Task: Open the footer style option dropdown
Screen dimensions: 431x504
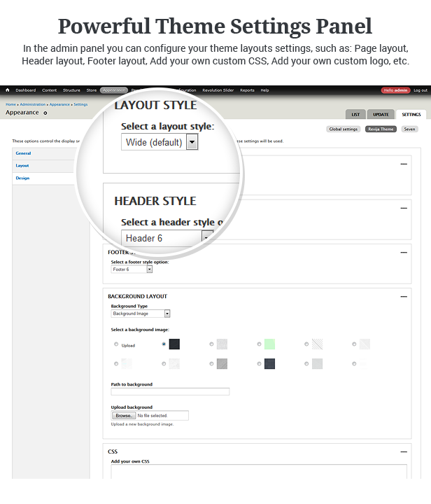Action: point(149,269)
